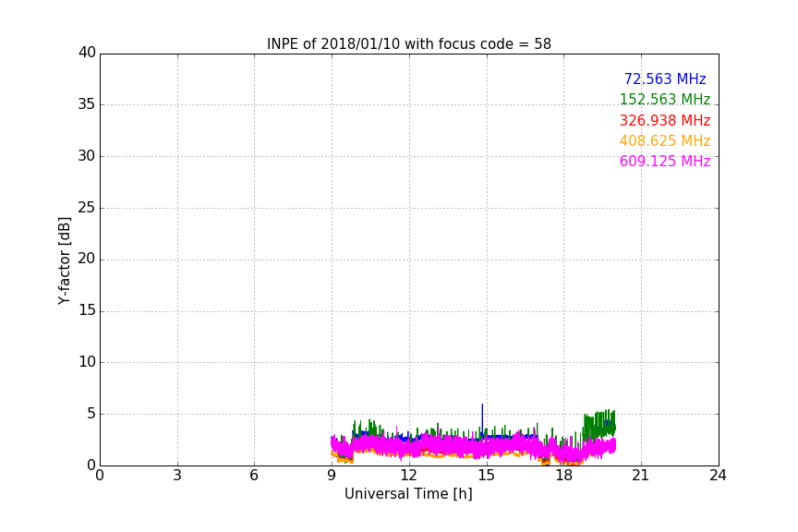Viewport: 798px width, 532px height.
Task: Click the y-axis tick value 35
Action: 87,104
